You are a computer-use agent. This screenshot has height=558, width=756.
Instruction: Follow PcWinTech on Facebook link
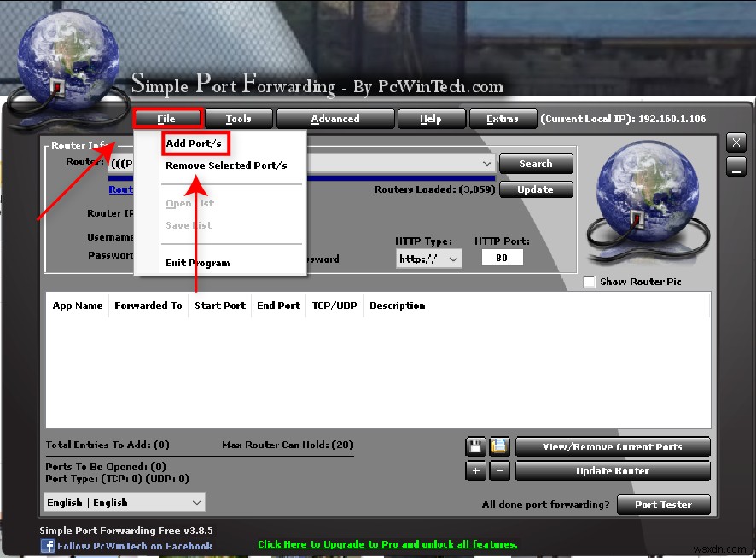click(135, 546)
